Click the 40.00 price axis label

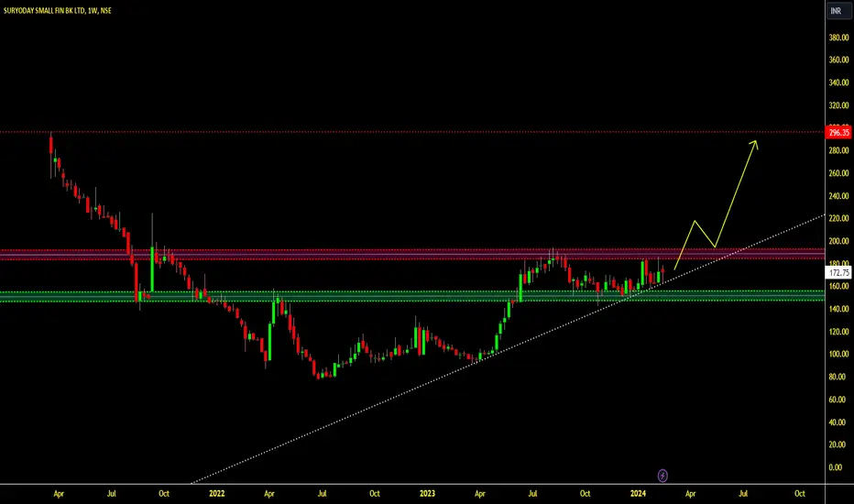(x=838, y=422)
